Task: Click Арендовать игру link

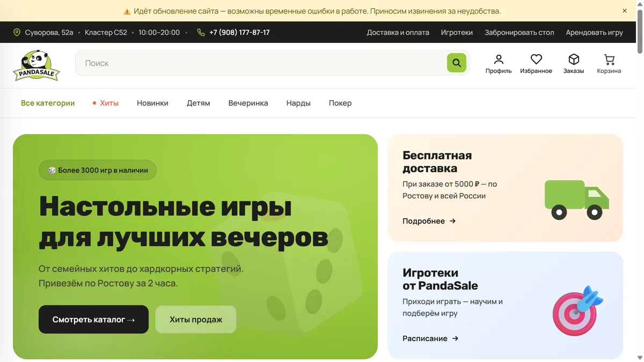Action: point(595,32)
